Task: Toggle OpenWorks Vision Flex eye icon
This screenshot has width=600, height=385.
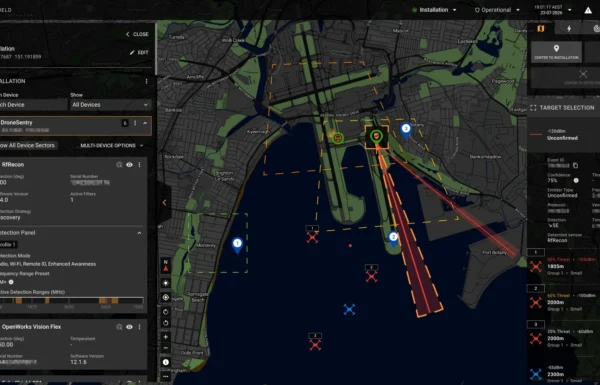Action: 129,327
